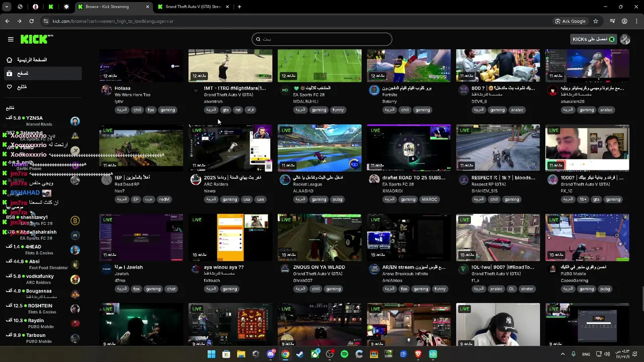
Task: Open the Chrome profile icon
Action: point(624,21)
